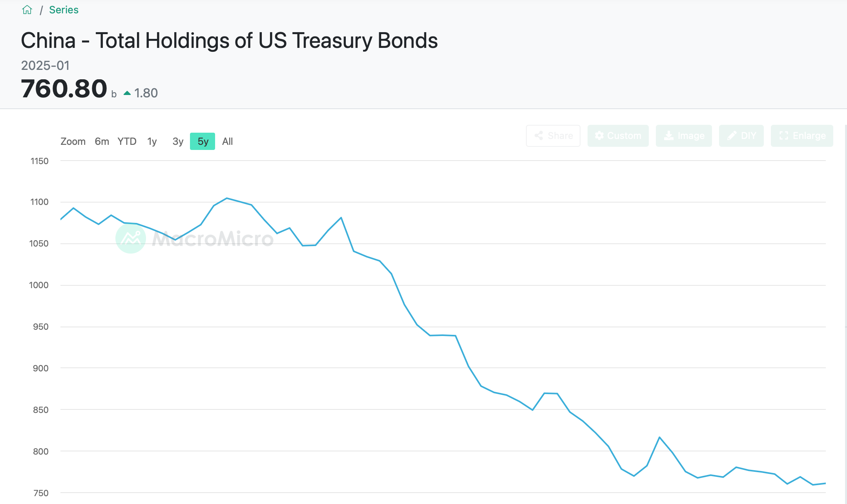This screenshot has height=504, width=847.
Task: Open the DIY chart editor
Action: (741, 136)
